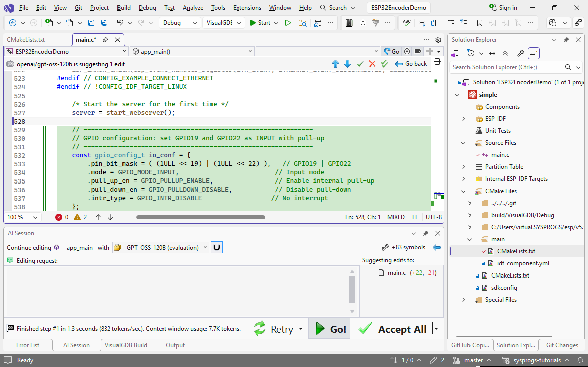This screenshot has height=367, width=588.
Task: Open the Analyze menu
Action: pos(193,8)
